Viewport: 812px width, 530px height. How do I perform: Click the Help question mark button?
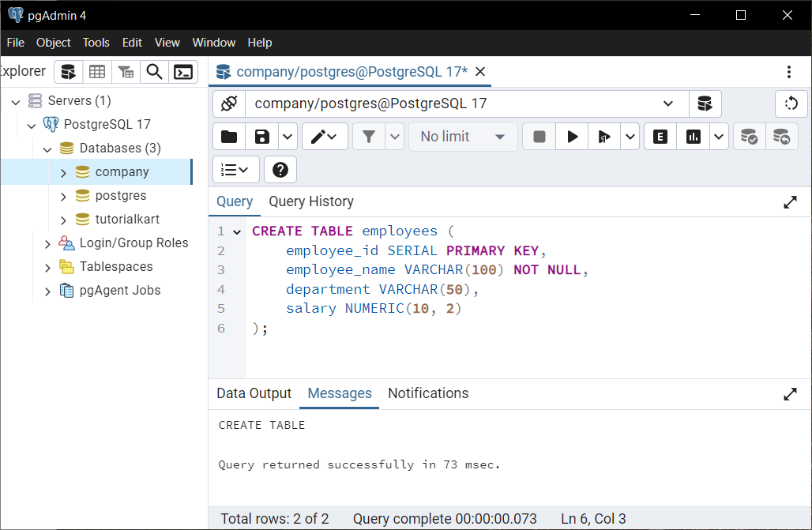280,169
